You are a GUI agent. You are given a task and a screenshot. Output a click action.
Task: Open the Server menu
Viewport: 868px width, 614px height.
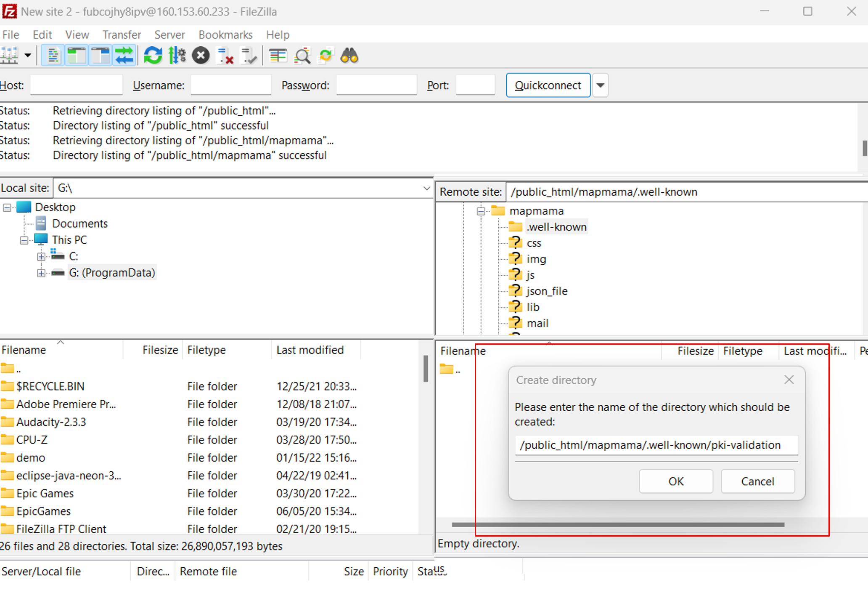tap(169, 35)
